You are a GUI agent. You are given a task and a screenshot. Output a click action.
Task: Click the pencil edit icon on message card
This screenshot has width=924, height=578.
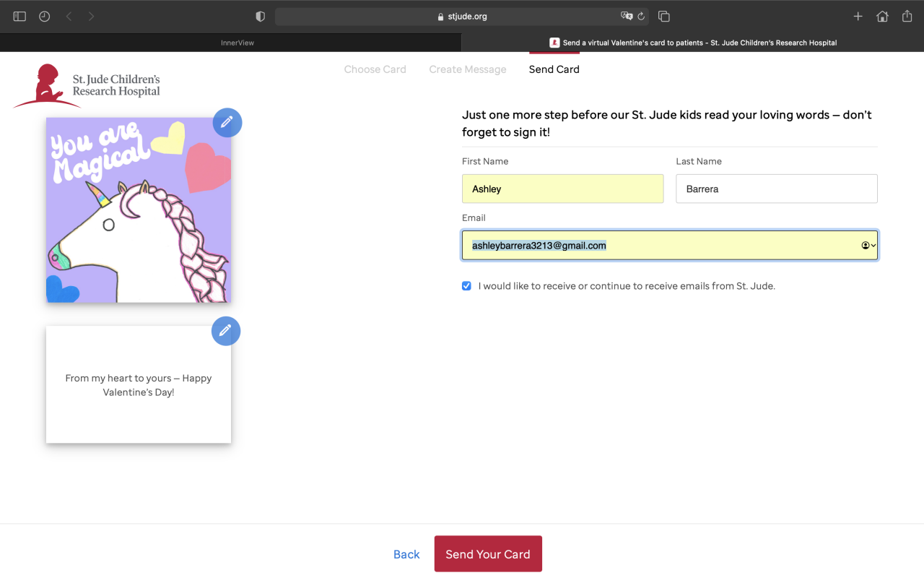tap(226, 331)
